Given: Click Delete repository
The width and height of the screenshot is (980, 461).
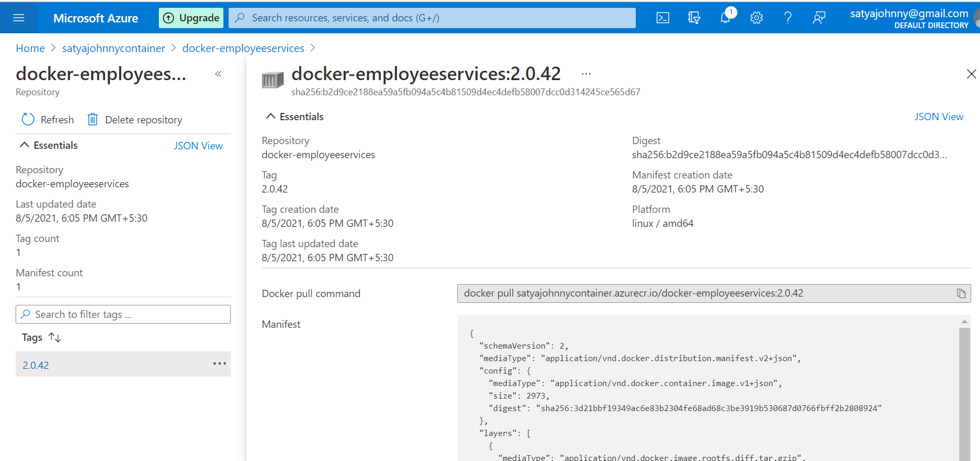Looking at the screenshot, I should click(135, 120).
